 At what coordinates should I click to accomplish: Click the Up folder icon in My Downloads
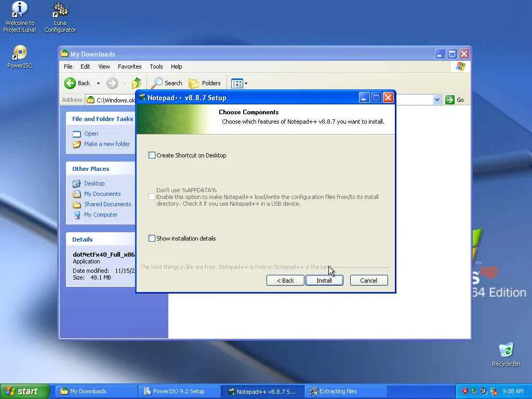137,83
